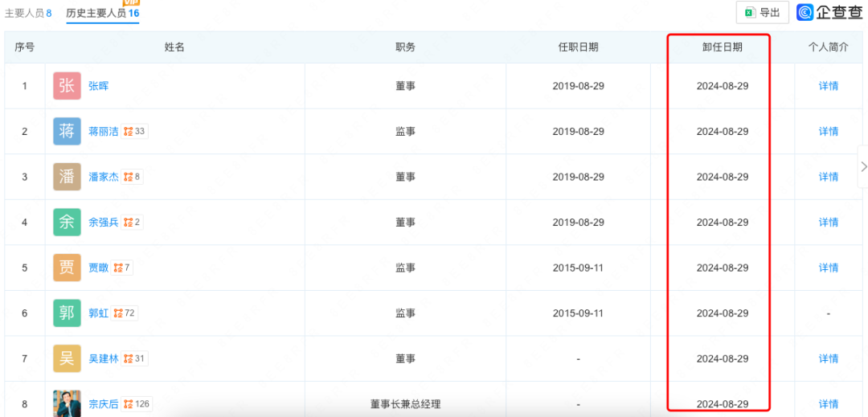Image resolution: width=868 pixels, height=417 pixels.
Task: Open 郭虹's name link
Action: (99, 313)
